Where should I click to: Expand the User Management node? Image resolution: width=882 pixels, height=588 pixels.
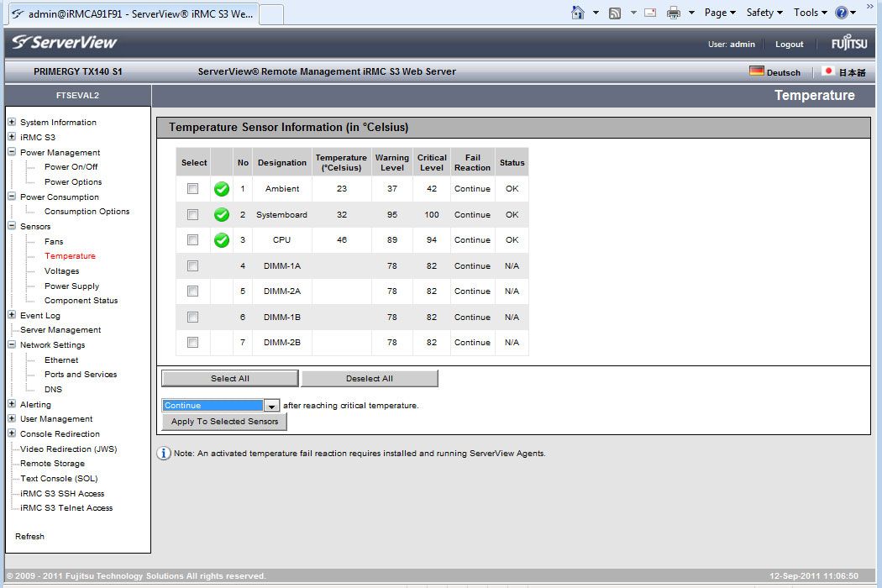(11, 418)
